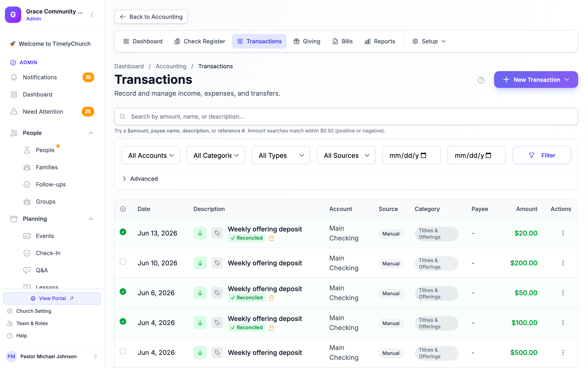Click the Tithes & Offerings tag in $200.00 row
This screenshot has height=368, width=588.
(436, 264)
